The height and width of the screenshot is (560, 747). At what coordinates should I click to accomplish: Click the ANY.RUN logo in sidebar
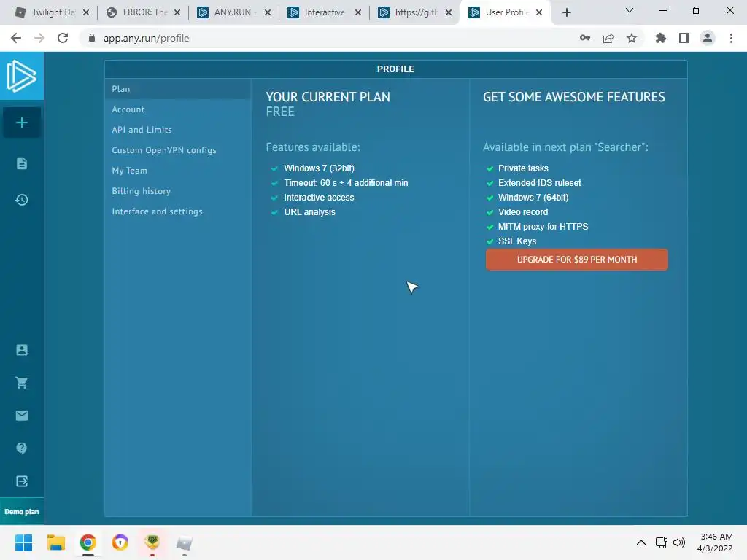click(x=21, y=76)
